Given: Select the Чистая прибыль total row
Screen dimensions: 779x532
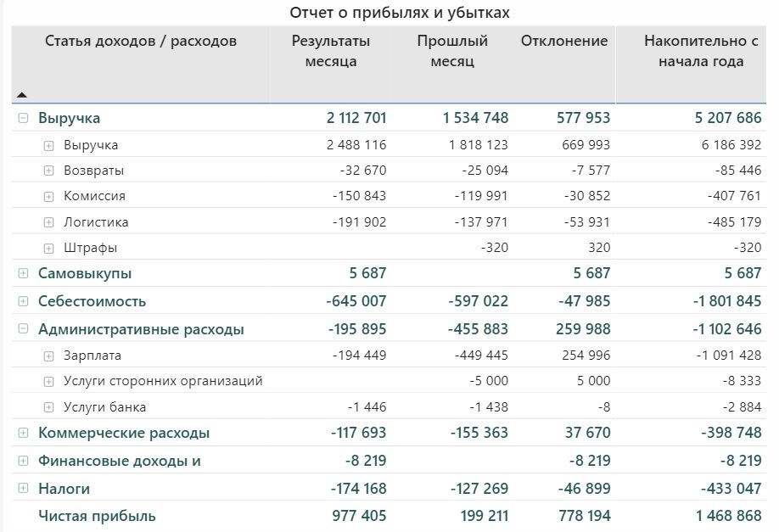Looking at the screenshot, I should coord(97,516).
